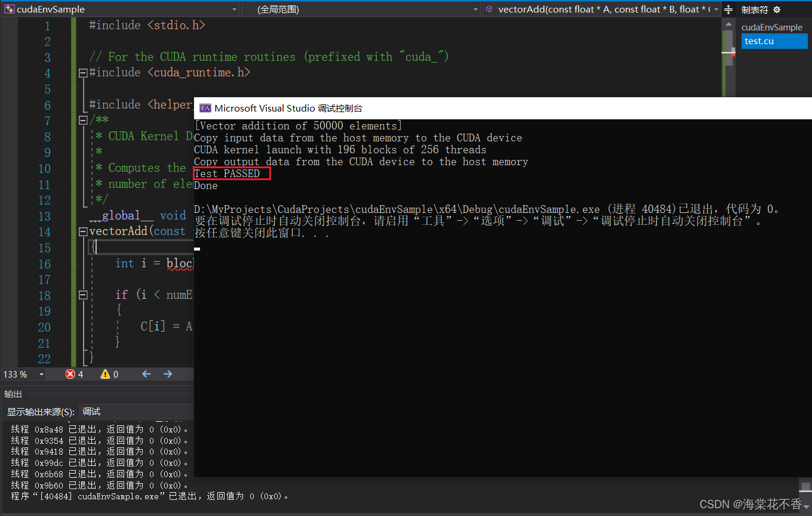The width and height of the screenshot is (812, 516).
Task: Click the 线程 0x6b68 output line
Action: point(100,474)
